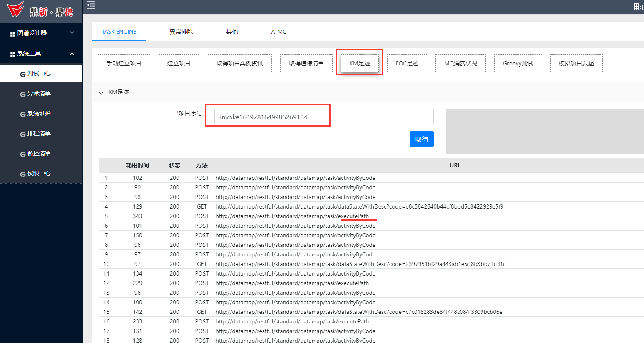Click the 状态 column header
The width and height of the screenshot is (644, 343).
[174, 165]
